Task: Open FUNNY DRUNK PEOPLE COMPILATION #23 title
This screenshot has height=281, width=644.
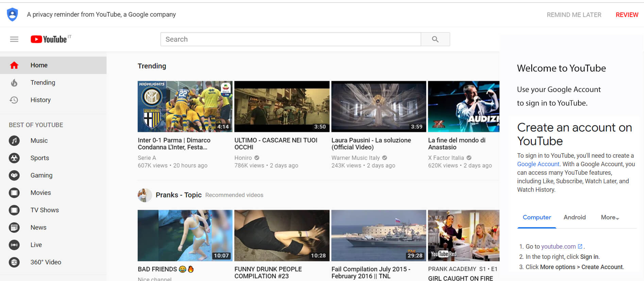Action: click(x=268, y=272)
